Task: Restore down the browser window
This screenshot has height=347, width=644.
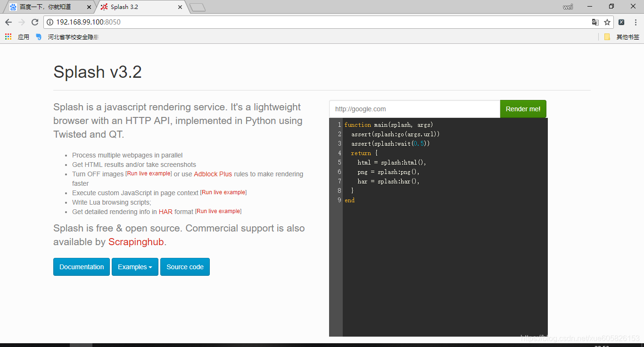Action: tap(611, 7)
